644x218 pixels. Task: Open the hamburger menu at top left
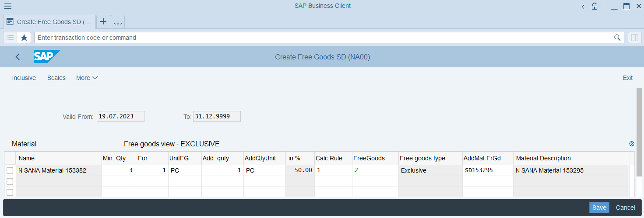(7, 6)
